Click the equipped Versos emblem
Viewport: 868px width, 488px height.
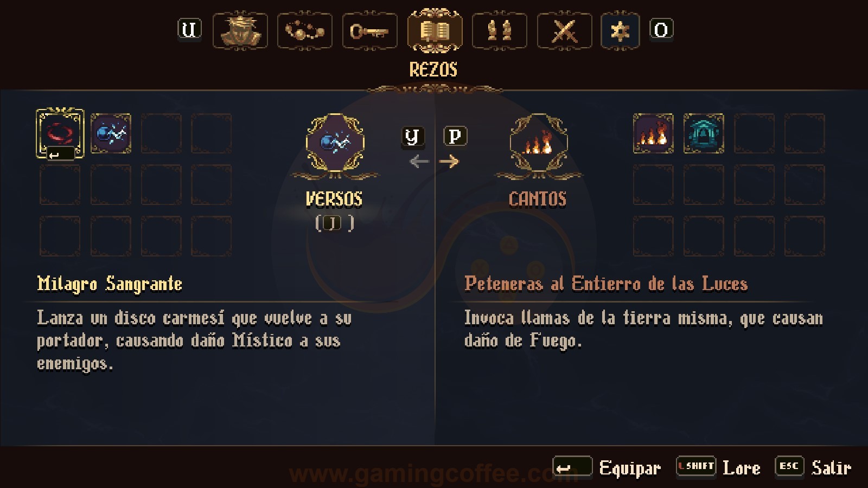point(335,143)
